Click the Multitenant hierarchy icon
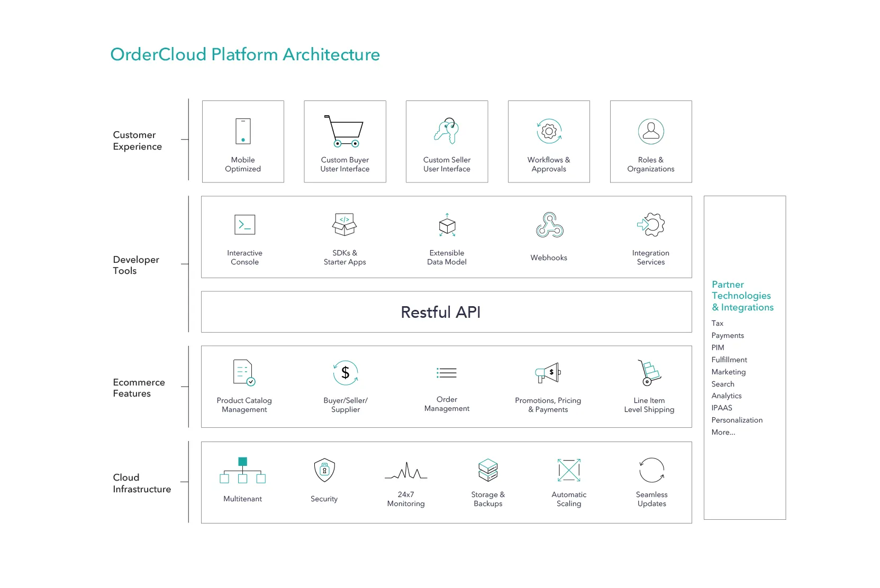This screenshot has width=880, height=588. click(242, 470)
